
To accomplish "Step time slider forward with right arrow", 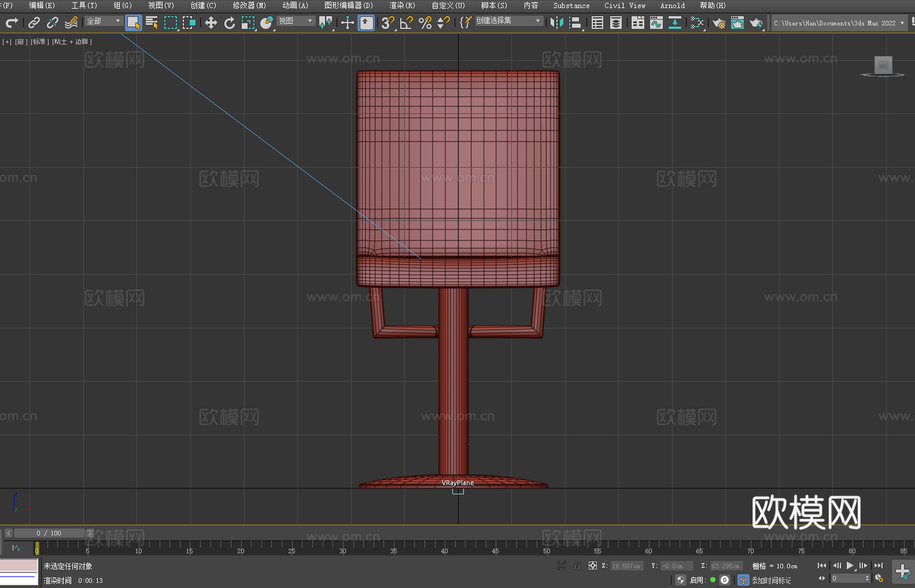I will [90, 533].
